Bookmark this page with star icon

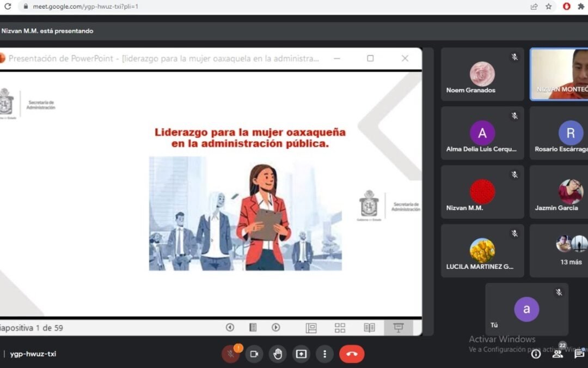549,7
